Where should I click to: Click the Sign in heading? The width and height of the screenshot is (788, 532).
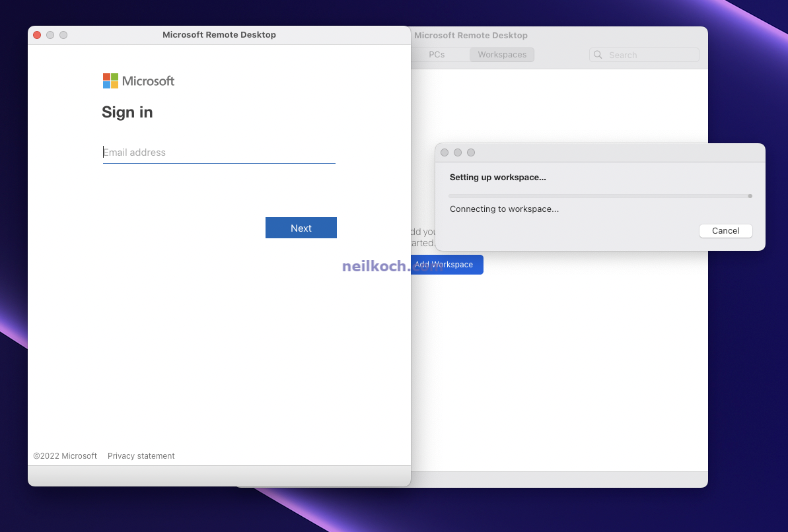[127, 112]
